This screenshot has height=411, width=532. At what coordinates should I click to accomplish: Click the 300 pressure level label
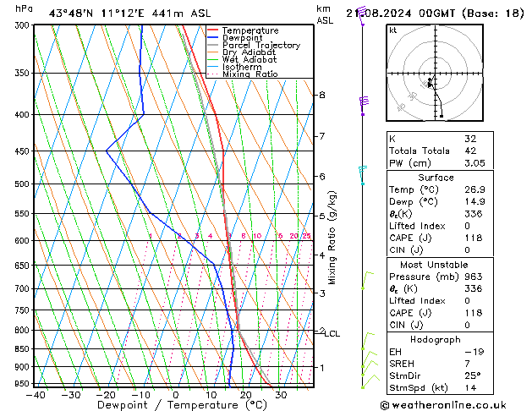[x=24, y=25]
